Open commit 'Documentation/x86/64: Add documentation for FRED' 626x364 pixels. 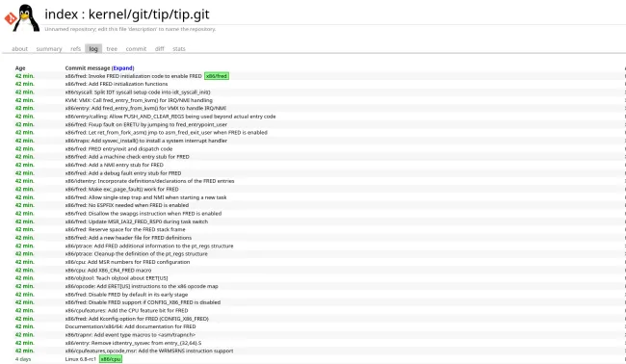130,326
